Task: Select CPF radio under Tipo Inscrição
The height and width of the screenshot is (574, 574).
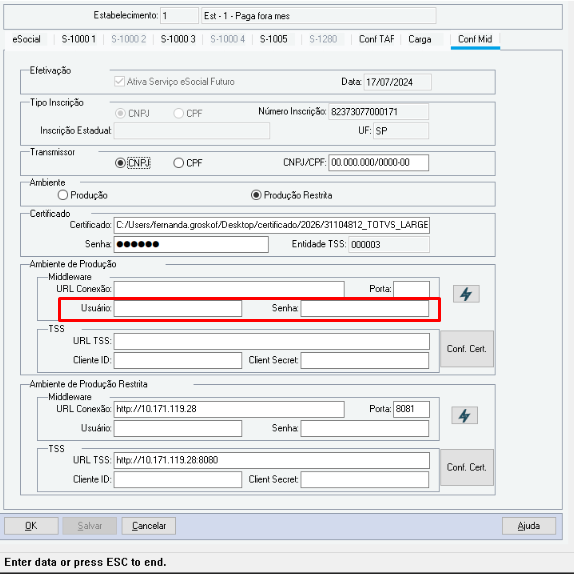Action: (178, 113)
